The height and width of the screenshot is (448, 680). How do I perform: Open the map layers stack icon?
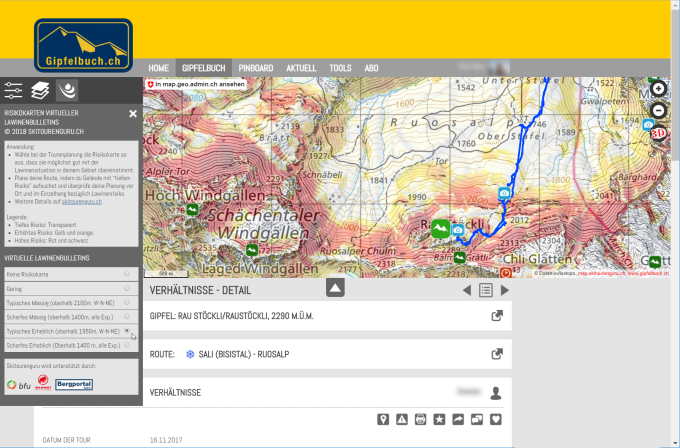coord(39,90)
